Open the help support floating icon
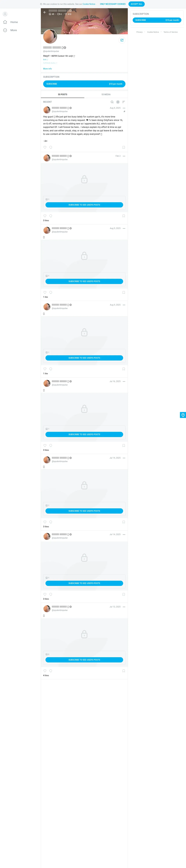 point(183,415)
